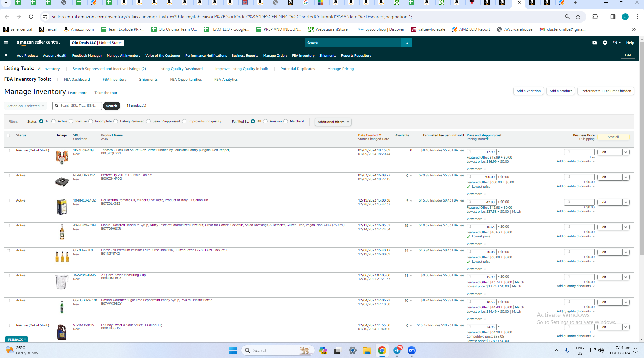Open the Chrome profile avatar
This screenshot has width=644, height=358.
point(625,17)
